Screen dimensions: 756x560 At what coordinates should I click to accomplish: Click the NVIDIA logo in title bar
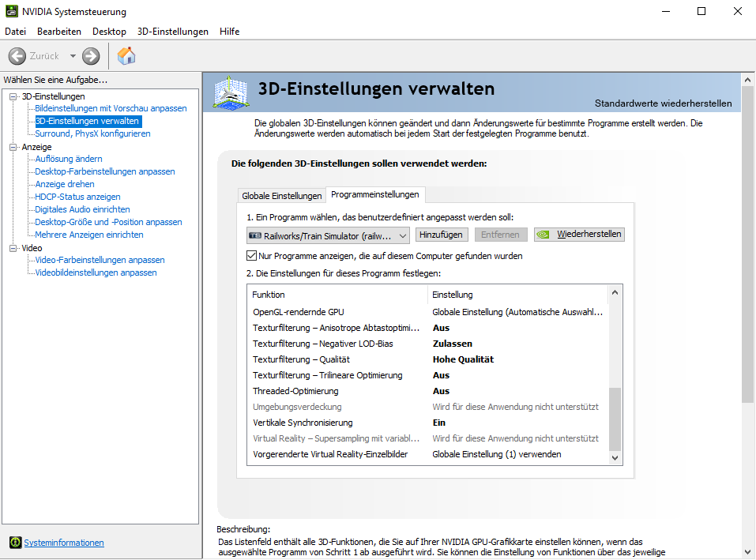point(11,12)
